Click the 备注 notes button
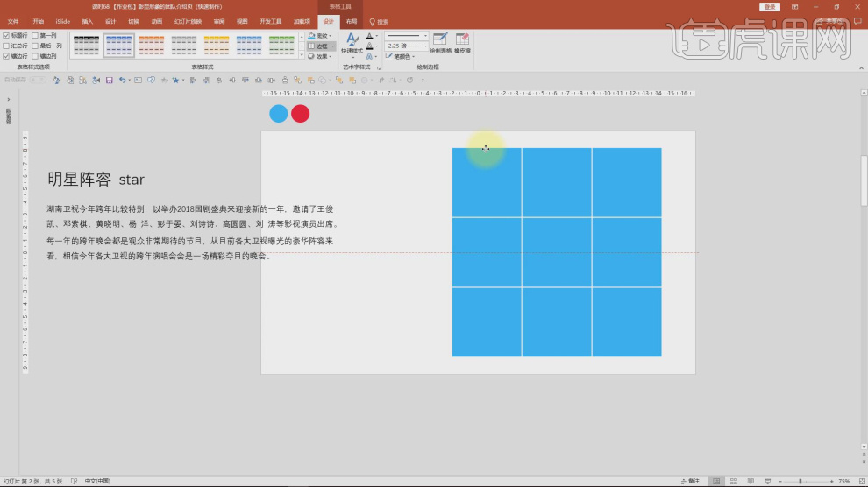Image resolution: width=868 pixels, height=487 pixels. click(x=690, y=482)
